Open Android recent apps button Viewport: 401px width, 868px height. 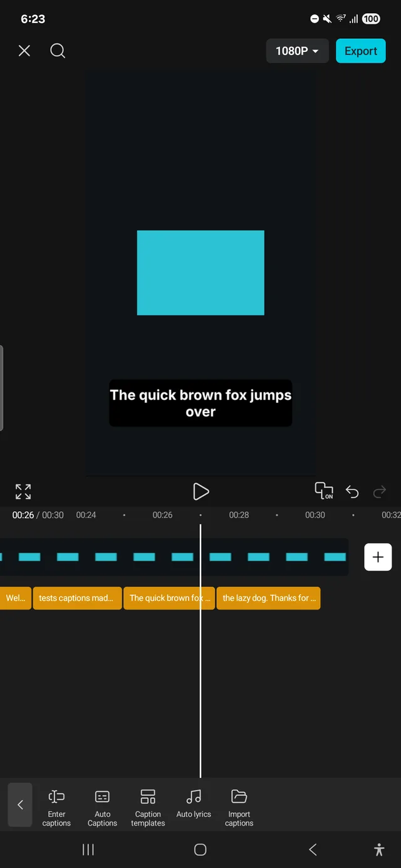pos(88,849)
